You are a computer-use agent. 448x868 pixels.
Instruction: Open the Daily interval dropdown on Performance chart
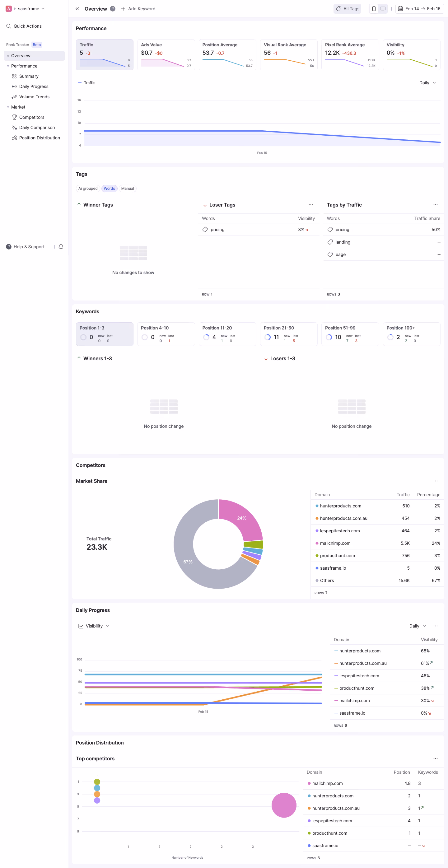point(427,83)
